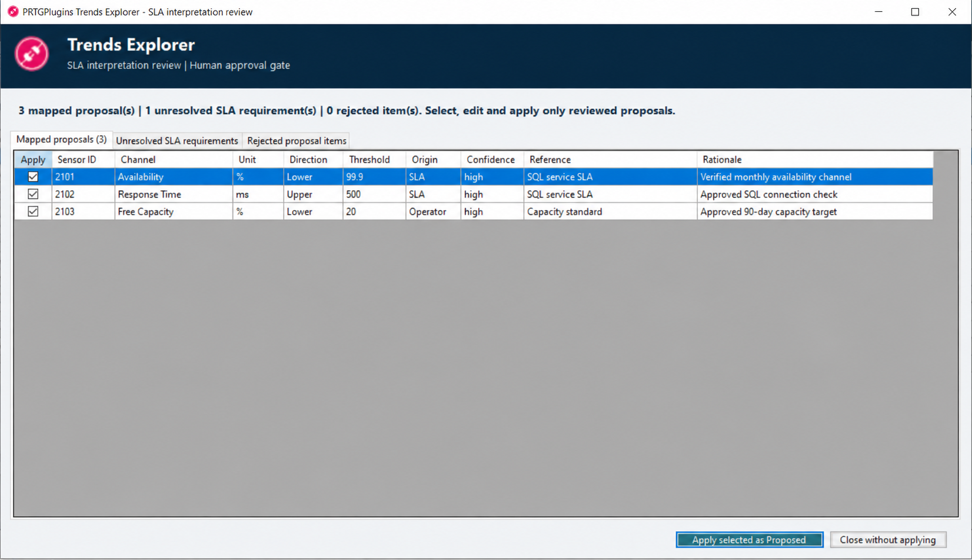The width and height of the screenshot is (972, 560).
Task: Sort by the Threshold column header
Action: tap(374, 159)
